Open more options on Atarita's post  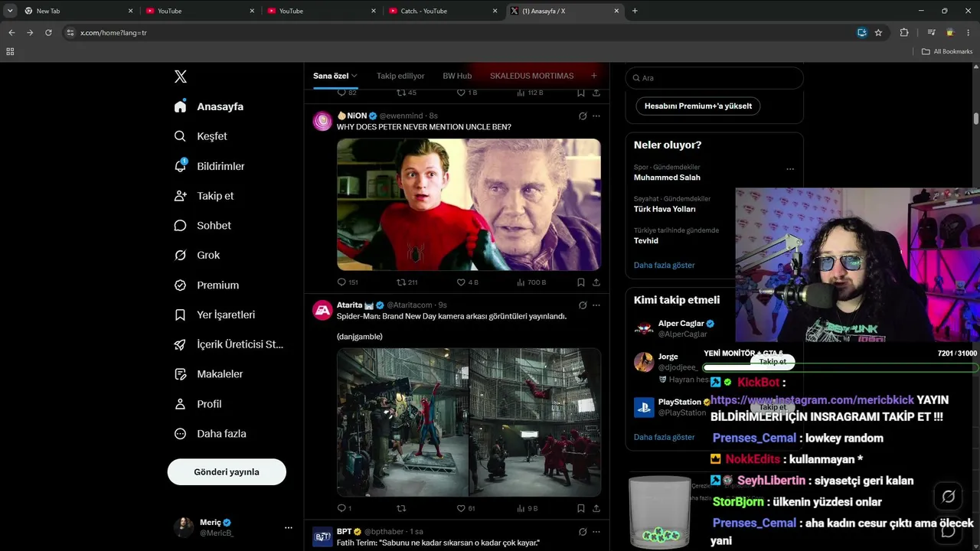(596, 305)
